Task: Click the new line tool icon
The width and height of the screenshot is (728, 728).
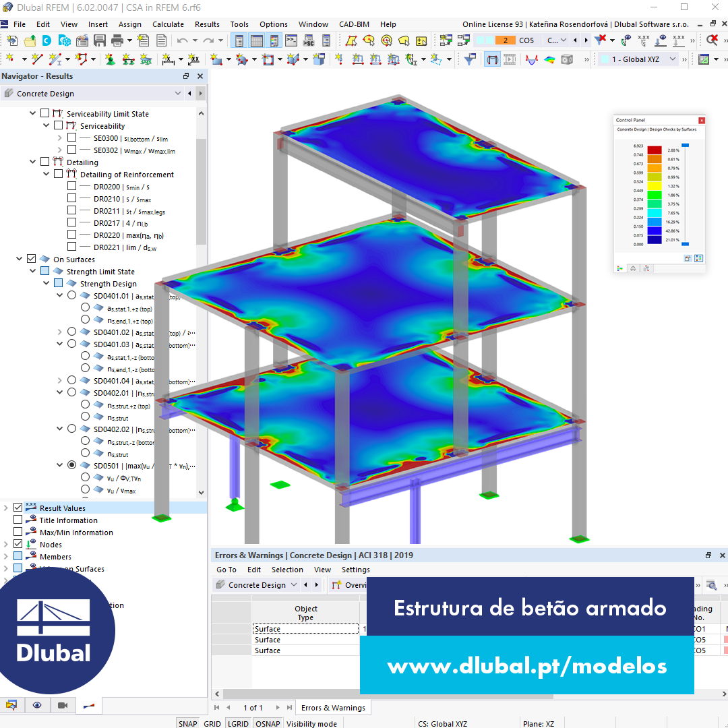Action: pyautogui.click(x=36, y=59)
